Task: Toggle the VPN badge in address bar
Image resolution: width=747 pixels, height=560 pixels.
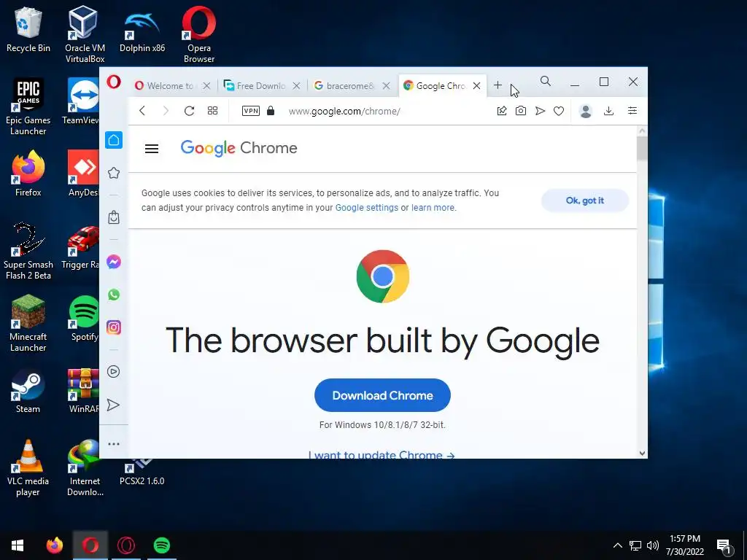Action: [251, 111]
